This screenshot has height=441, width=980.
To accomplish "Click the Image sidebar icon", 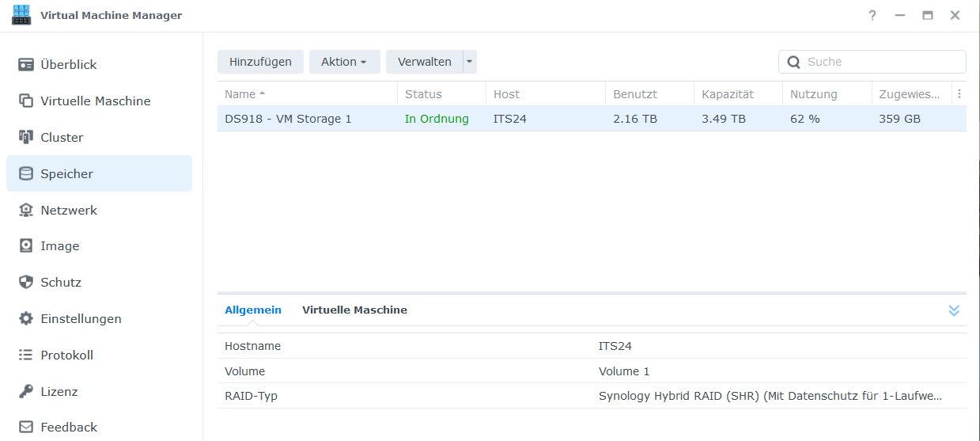I will point(26,246).
